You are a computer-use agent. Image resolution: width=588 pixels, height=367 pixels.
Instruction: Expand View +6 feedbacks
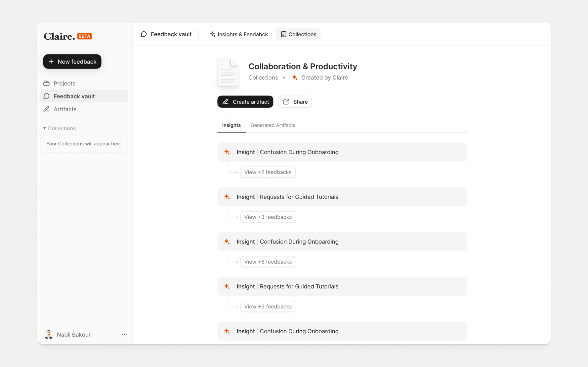coord(268,262)
